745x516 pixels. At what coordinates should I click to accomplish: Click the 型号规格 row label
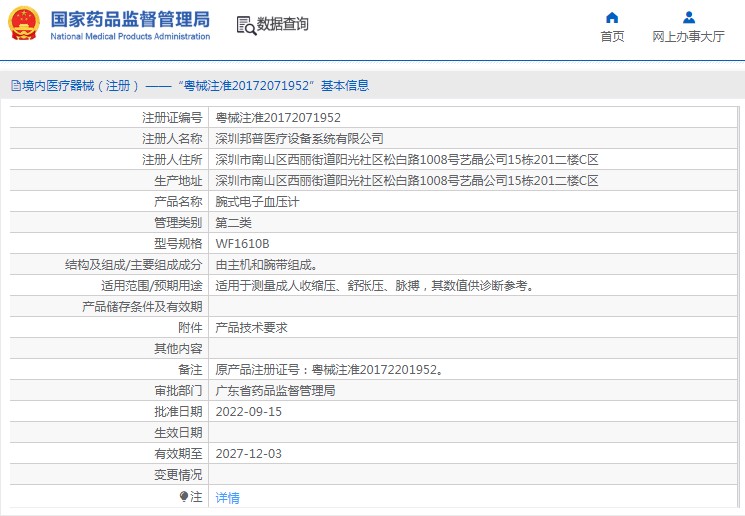(x=178, y=244)
